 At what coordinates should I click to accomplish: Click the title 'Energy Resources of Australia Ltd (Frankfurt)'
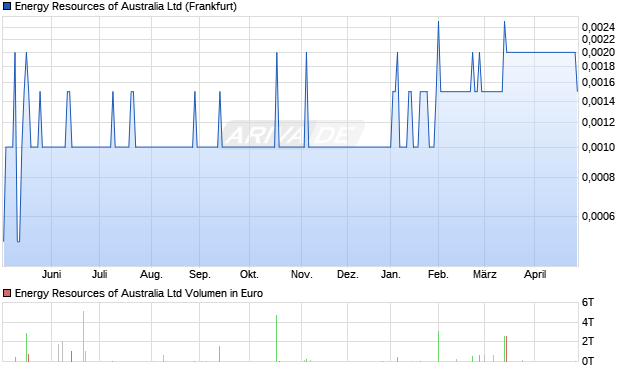pyautogui.click(x=126, y=7)
